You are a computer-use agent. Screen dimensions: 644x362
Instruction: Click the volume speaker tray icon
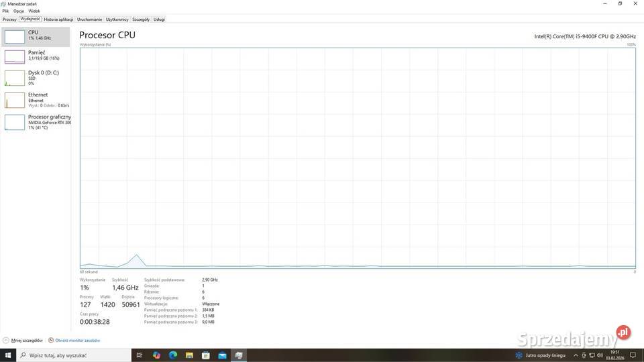(x=600, y=355)
